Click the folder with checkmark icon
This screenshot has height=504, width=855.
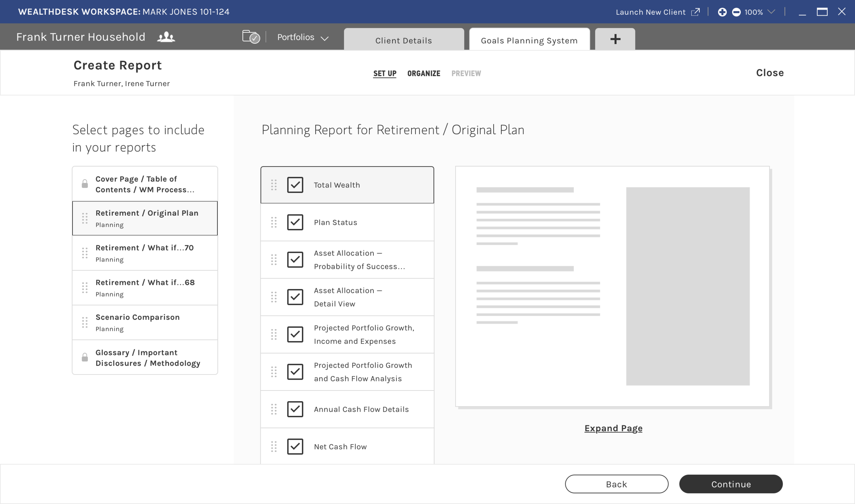pos(251,37)
